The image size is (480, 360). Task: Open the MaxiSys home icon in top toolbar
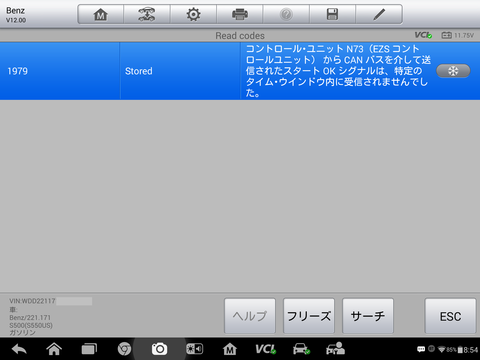click(x=100, y=14)
